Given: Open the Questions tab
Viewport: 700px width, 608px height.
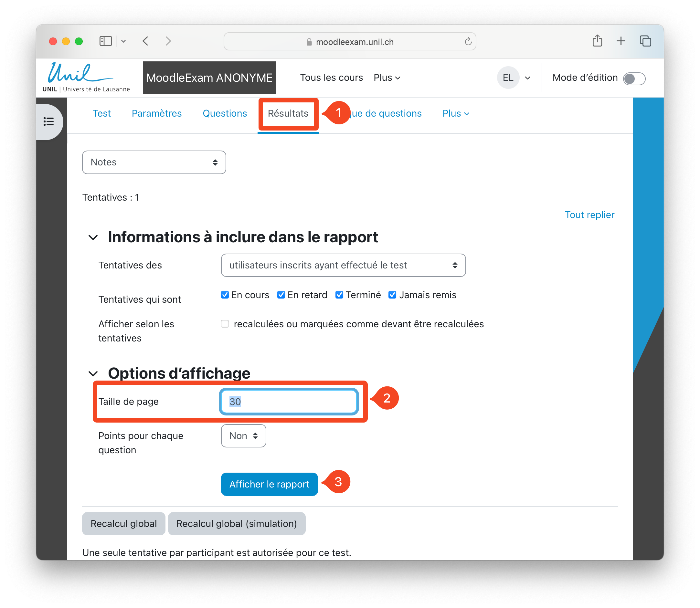Looking at the screenshot, I should pyautogui.click(x=224, y=113).
